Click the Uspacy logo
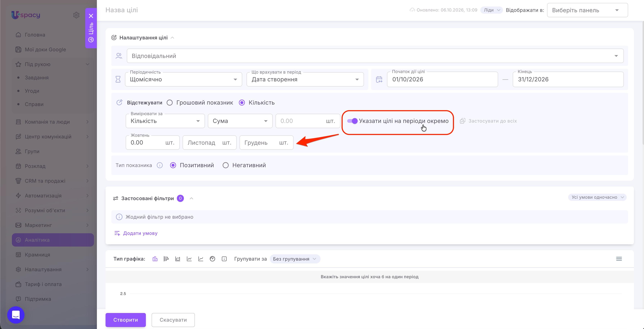 point(26,15)
